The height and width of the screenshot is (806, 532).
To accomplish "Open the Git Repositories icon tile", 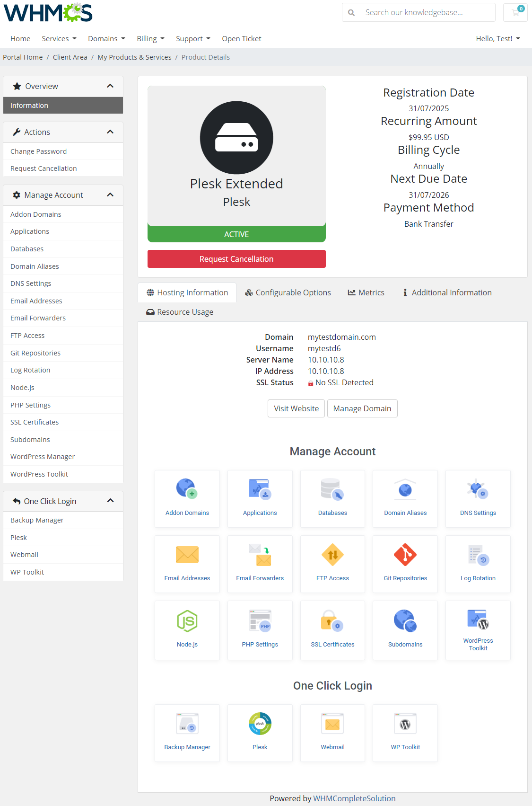I will pos(405,563).
